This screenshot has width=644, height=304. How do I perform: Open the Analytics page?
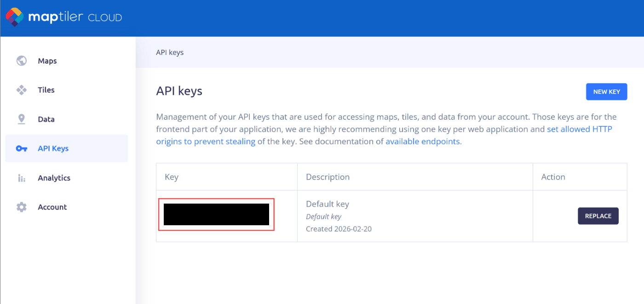click(54, 178)
